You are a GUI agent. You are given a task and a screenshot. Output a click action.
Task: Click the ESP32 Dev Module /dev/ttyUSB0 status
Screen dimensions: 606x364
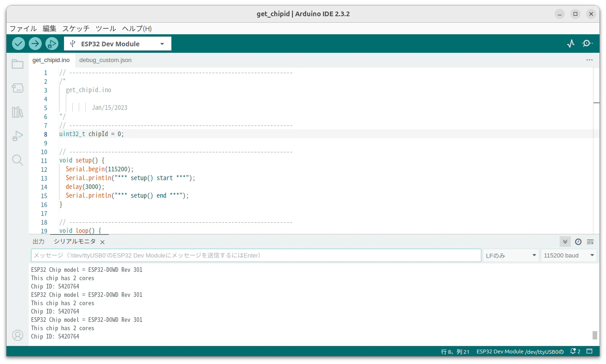[x=520, y=351]
